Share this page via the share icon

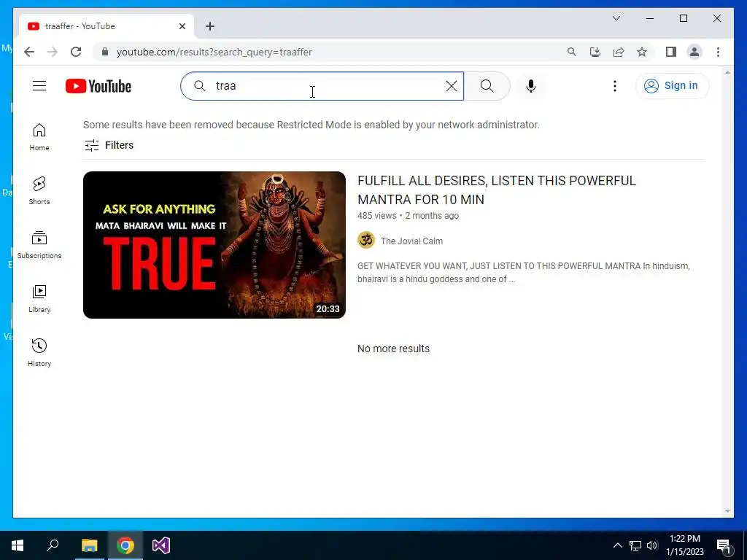(619, 52)
